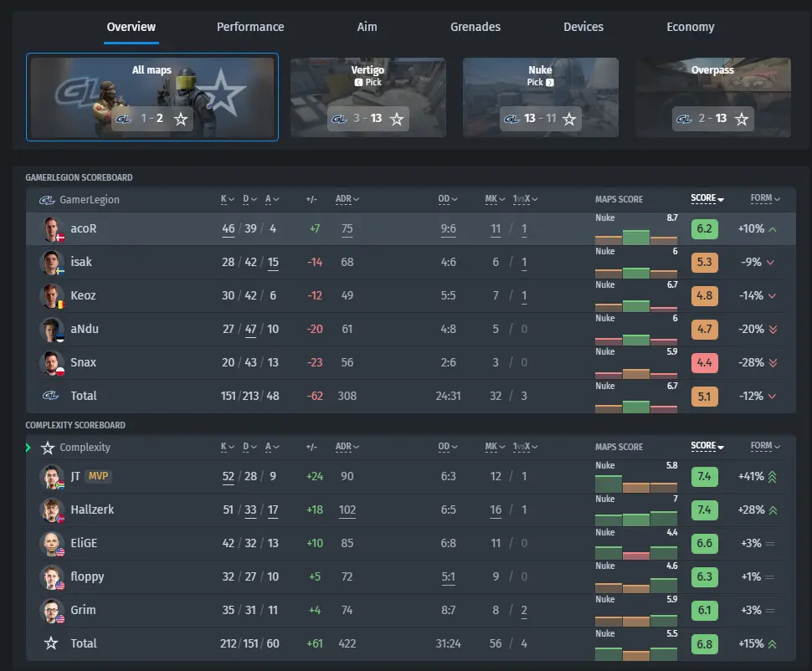This screenshot has width=812, height=671.
Task: Click GamerLegion logo in scoreboard header
Action: pos(47,200)
